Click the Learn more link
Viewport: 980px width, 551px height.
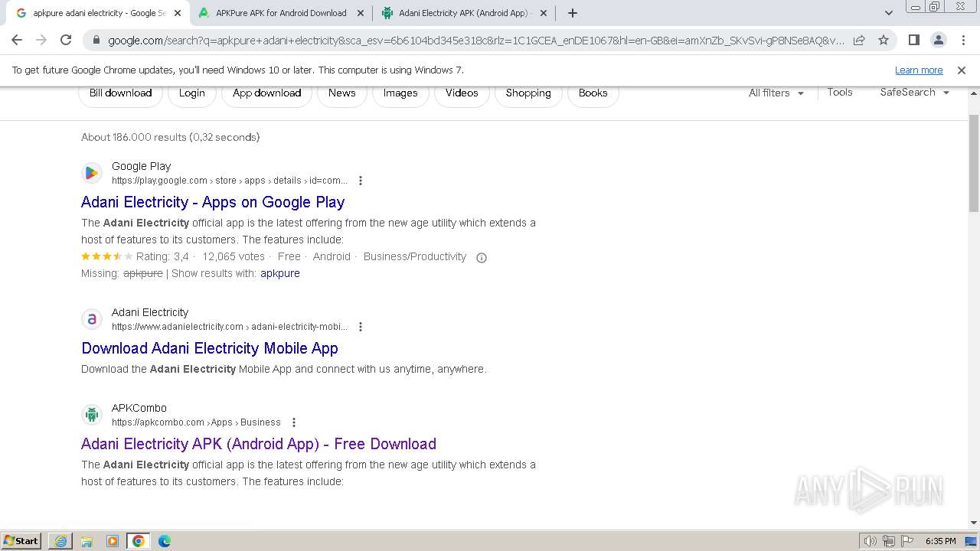[919, 70]
